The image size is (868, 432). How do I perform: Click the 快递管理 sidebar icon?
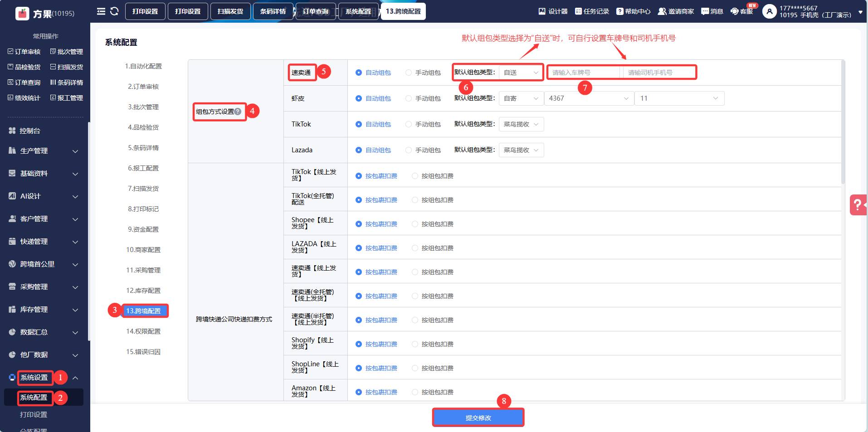tap(12, 241)
